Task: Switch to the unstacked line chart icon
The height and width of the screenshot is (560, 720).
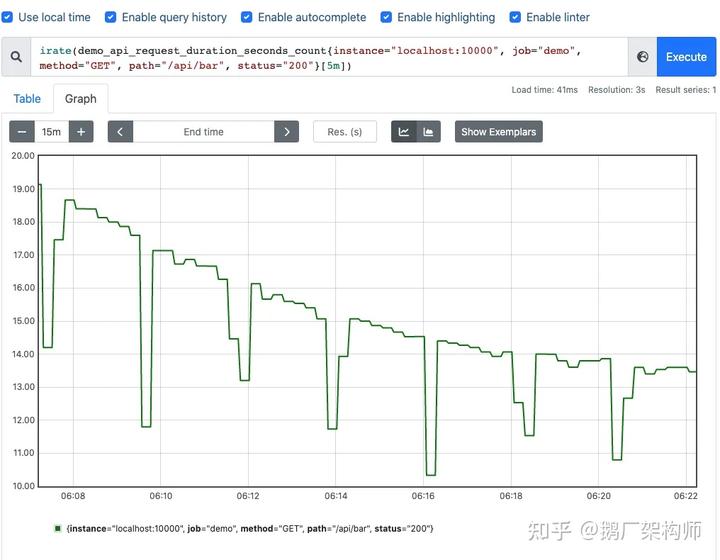Action: click(404, 132)
